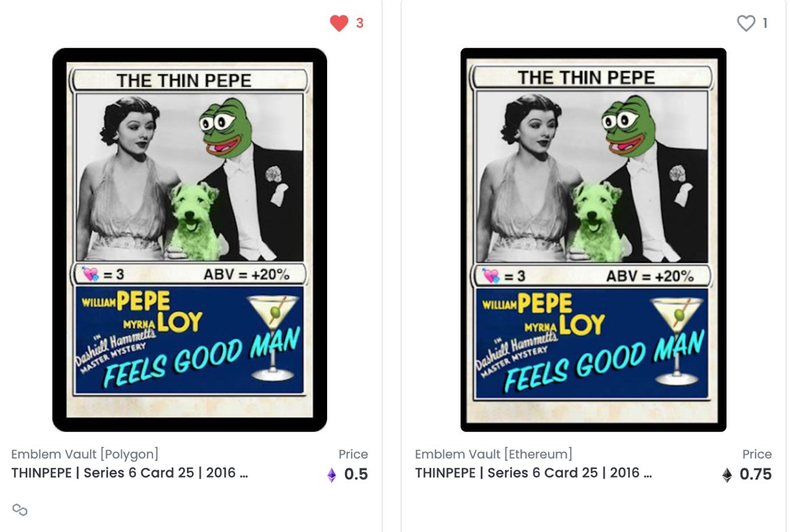Click the green dog on left card
The image size is (790, 532).
[194, 220]
